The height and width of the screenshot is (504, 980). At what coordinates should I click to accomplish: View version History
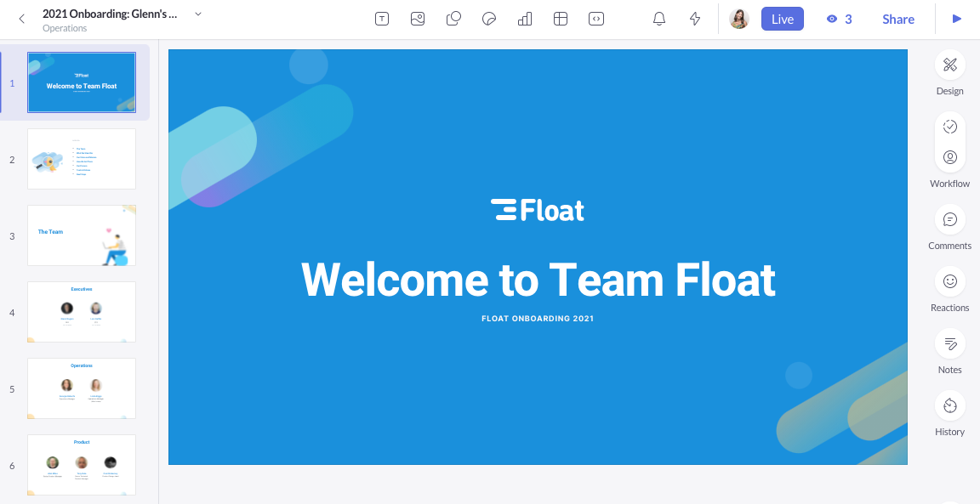(949, 405)
